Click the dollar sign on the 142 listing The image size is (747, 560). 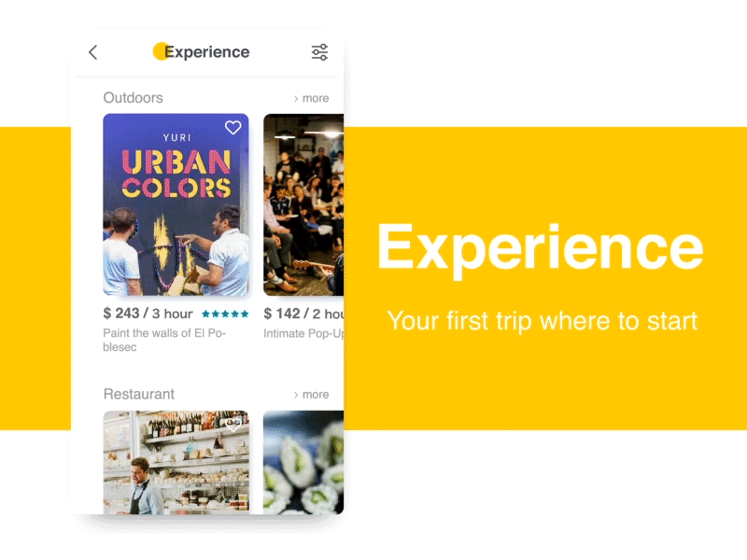(x=268, y=314)
